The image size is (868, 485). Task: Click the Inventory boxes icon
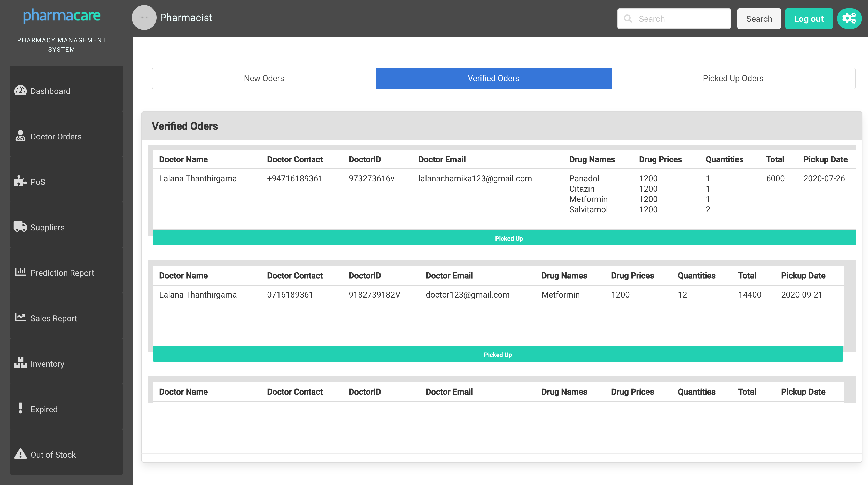click(x=20, y=363)
